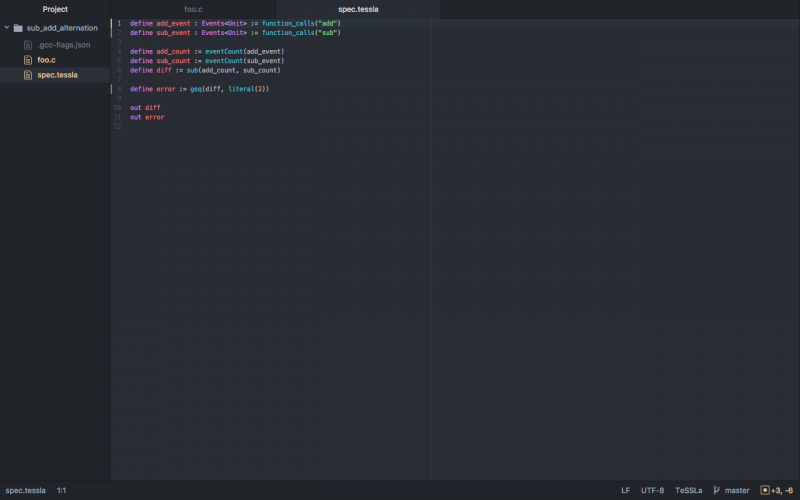Click eventCount(sub_event) on line 5
The height and width of the screenshot is (500, 800).
pos(244,61)
